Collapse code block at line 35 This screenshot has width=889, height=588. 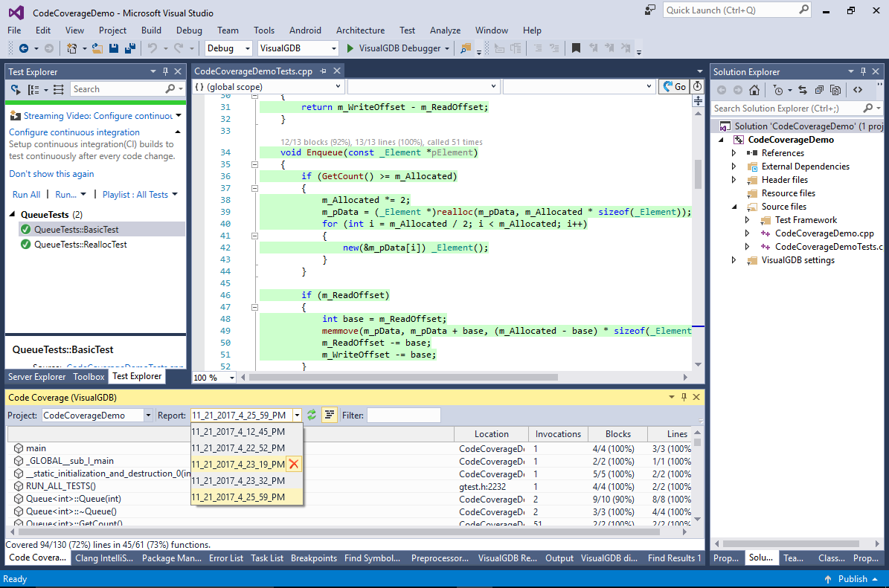[254, 164]
